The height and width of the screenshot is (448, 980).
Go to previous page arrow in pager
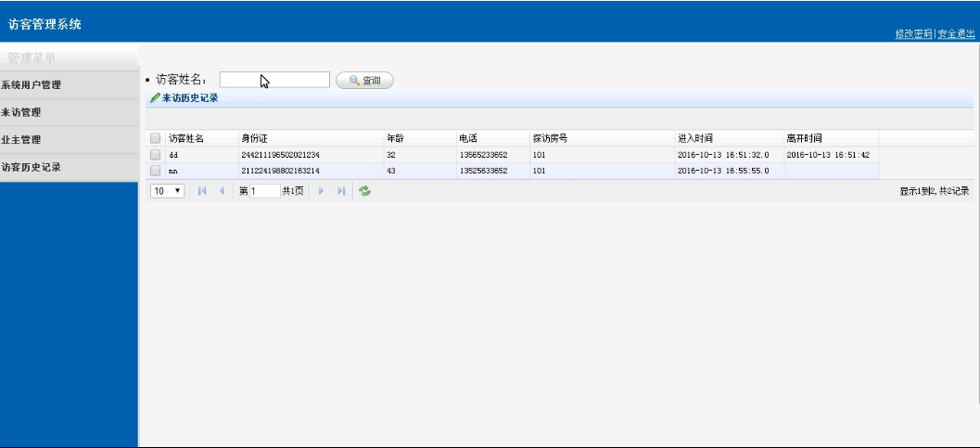(x=222, y=191)
